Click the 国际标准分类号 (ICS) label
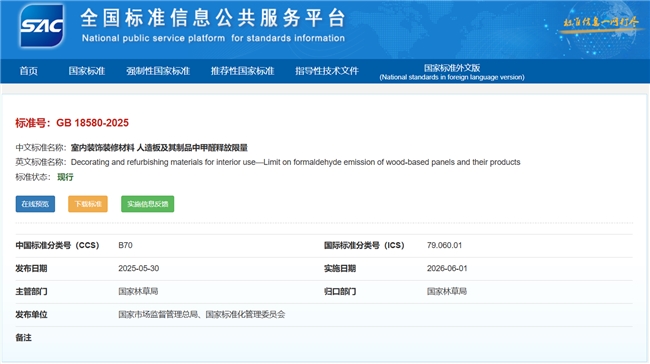Image resolution: width=650 pixels, height=364 pixels. pyautogui.click(x=364, y=245)
